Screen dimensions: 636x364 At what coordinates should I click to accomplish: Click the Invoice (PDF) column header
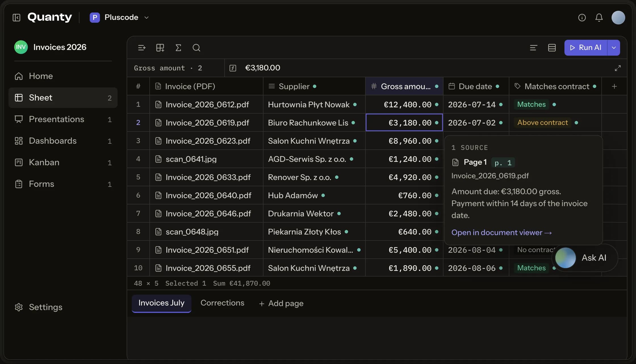[x=206, y=86]
